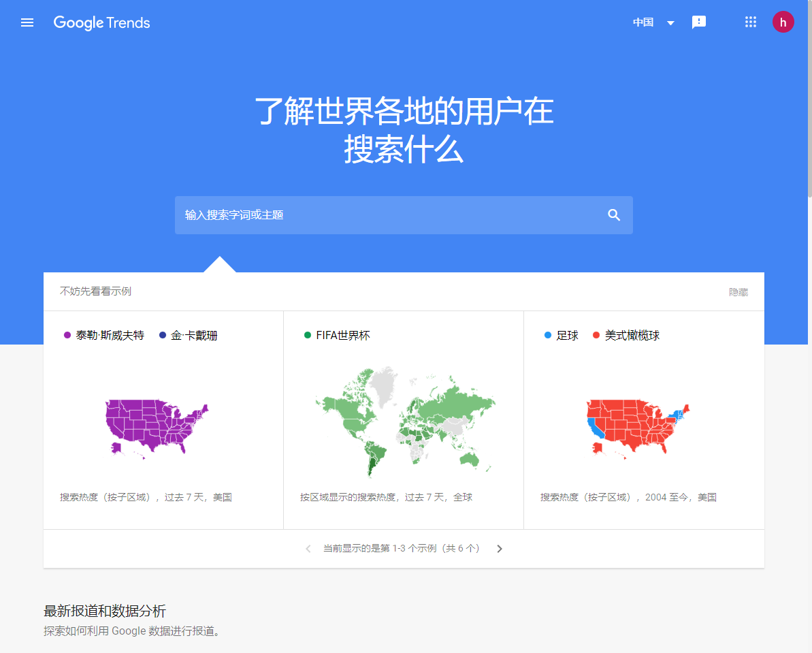Viewport: 812px width, 653px height.
Task: Click the dropdown arrow next to 中国
Action: [x=670, y=22]
